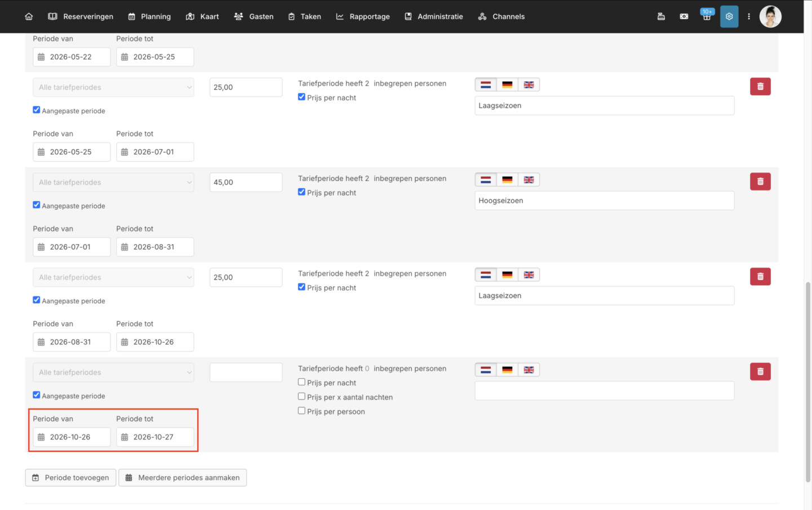Image resolution: width=812 pixels, height=510 pixels.
Task: Open the Taken menu
Action: click(304, 16)
